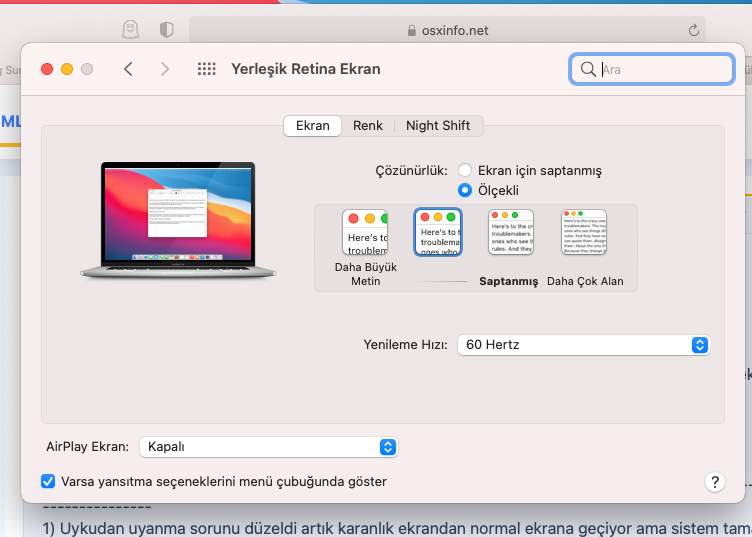Pick the "Saptanmış" scaling thumbnail
This screenshot has height=537, width=752.
[x=510, y=233]
